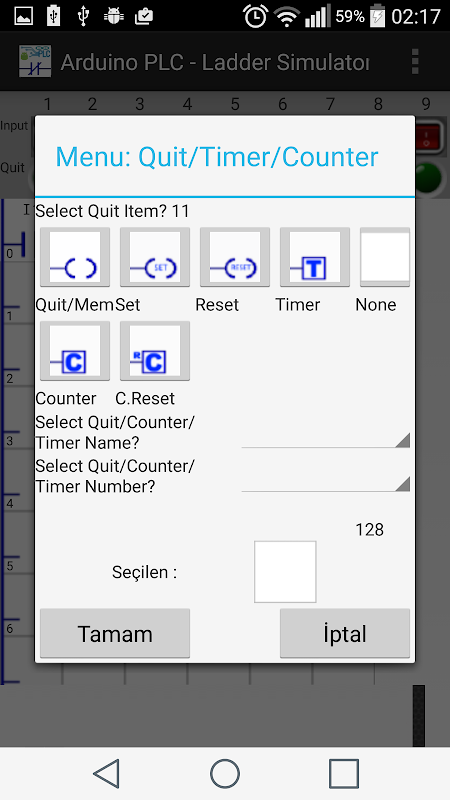This screenshot has height=800, width=450.
Task: Select the Timer block icon
Action: click(315, 257)
